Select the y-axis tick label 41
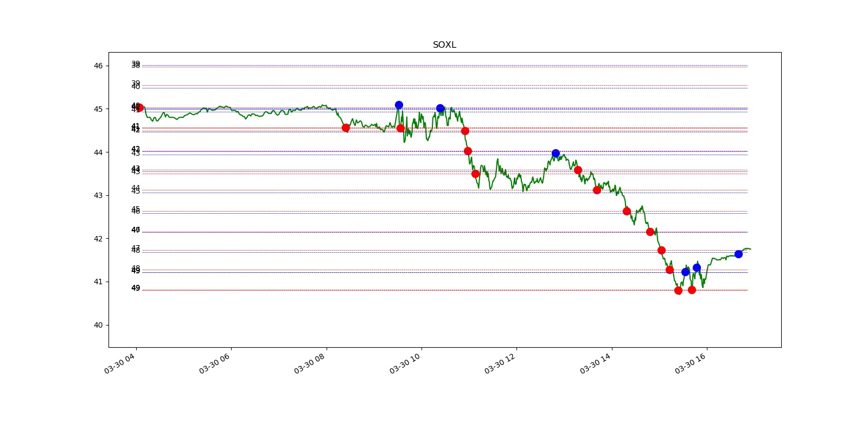 98,282
